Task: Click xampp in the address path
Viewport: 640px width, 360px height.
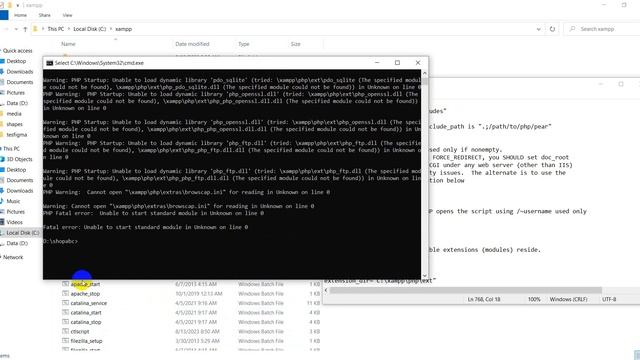Action: click(x=123, y=29)
